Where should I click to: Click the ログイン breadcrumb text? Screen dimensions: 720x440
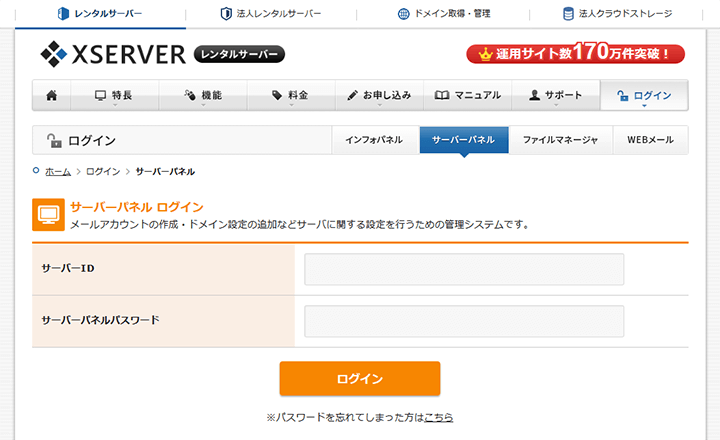103,172
